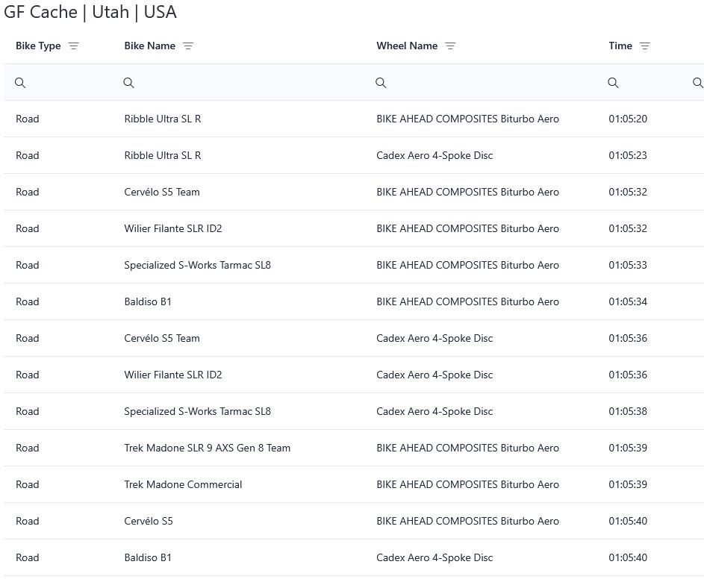The height and width of the screenshot is (588, 704).
Task: Select the Trek Madone Commercial row
Action: (x=183, y=484)
